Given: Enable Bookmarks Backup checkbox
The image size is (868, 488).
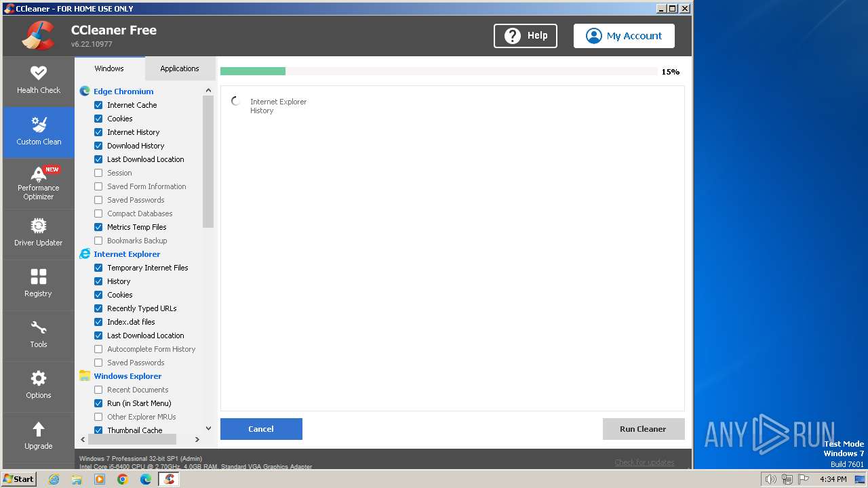Looking at the screenshot, I should tap(98, 241).
